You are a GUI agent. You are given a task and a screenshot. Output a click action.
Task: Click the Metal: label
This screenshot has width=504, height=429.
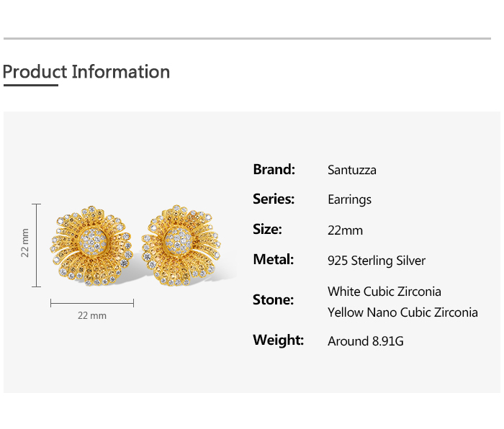pyautogui.click(x=273, y=260)
